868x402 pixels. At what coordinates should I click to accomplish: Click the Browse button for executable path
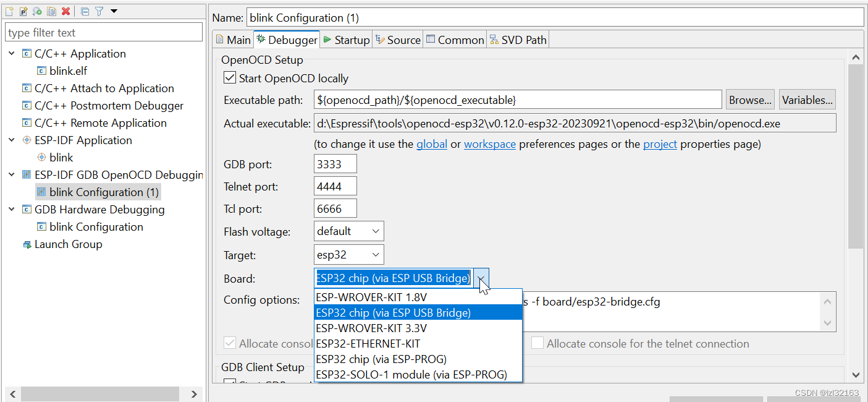tap(749, 99)
